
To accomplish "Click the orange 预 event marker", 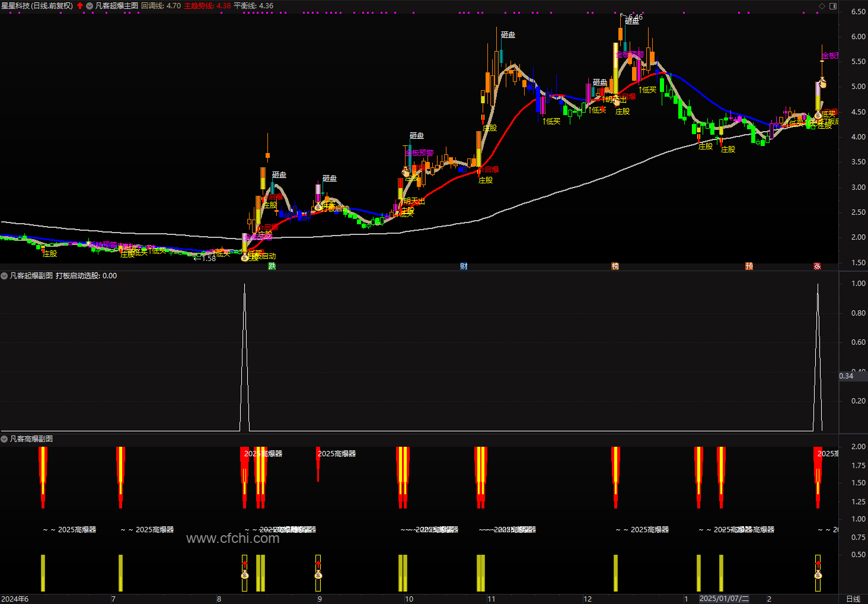I will click(x=749, y=266).
